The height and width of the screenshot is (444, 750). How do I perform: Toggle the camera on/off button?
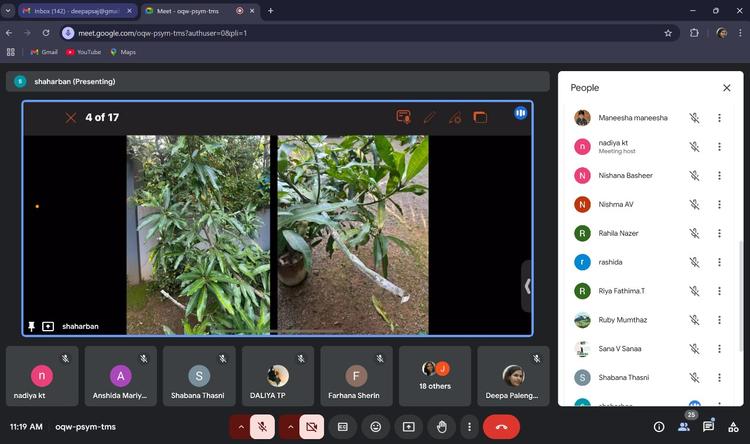point(311,426)
